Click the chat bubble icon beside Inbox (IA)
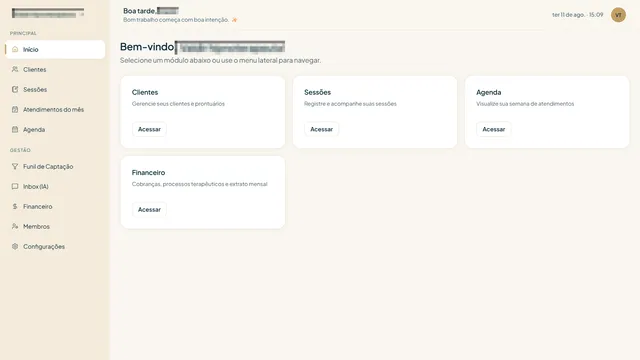Viewport: 640px width, 360px height. tap(15, 187)
